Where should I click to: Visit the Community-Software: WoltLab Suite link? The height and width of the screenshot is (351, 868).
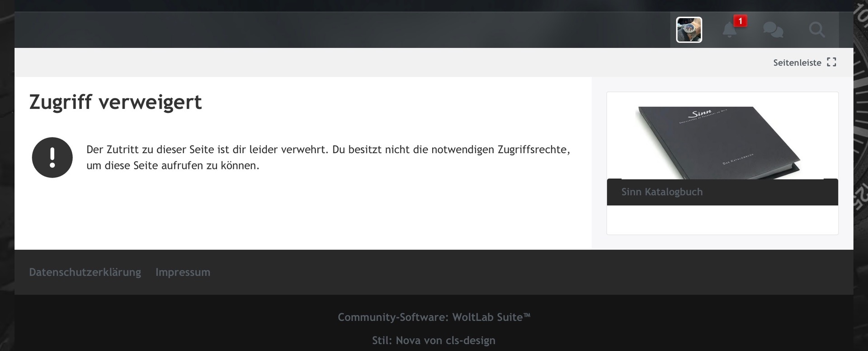coord(434,317)
